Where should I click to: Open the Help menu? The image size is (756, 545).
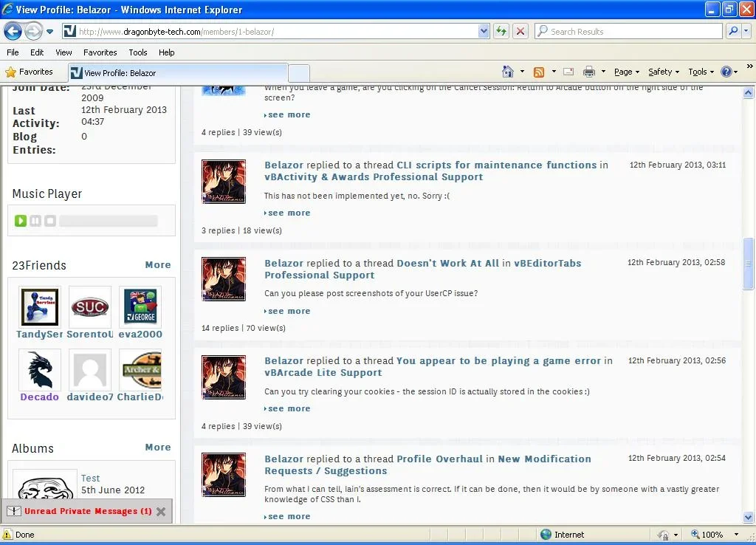coord(166,52)
